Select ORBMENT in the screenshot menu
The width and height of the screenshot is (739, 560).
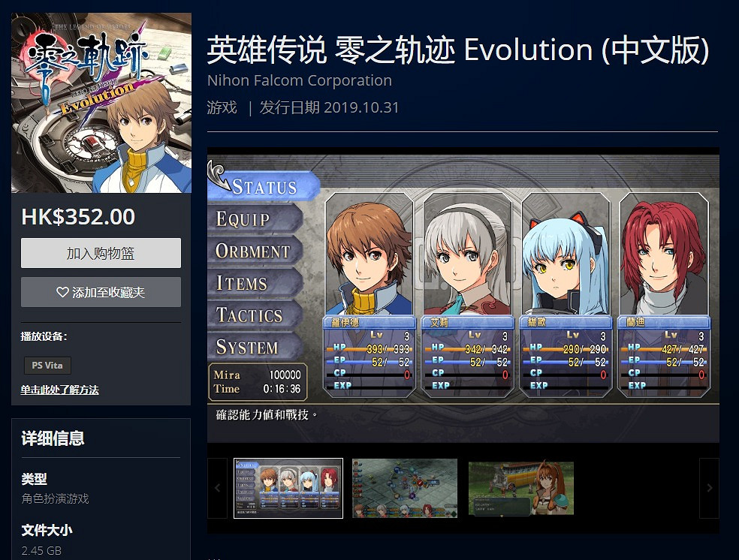coord(255,251)
